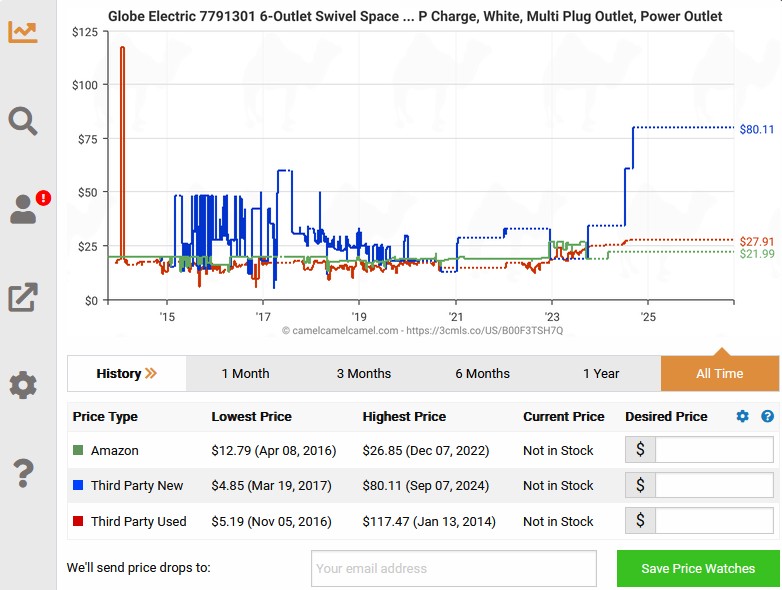Click Third Party New highest $80.11 (Sep 07, 2024)
782x590 pixels.
point(426,486)
